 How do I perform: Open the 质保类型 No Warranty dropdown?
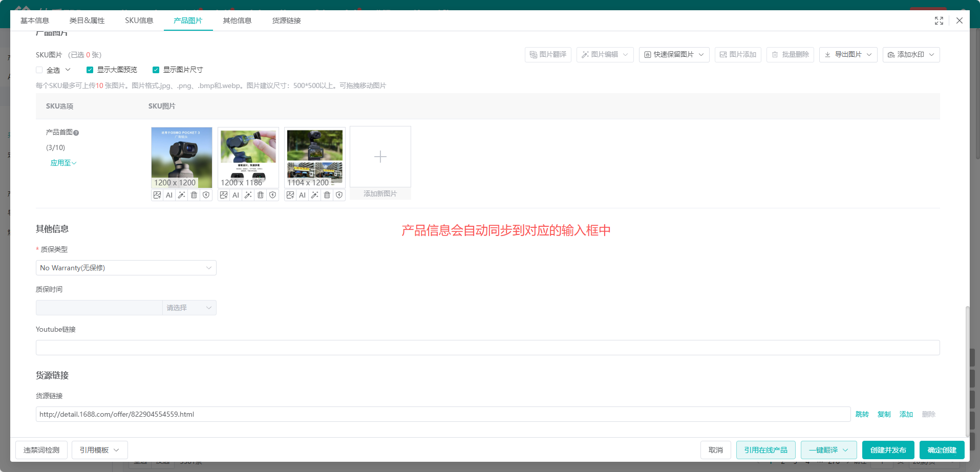(126, 268)
